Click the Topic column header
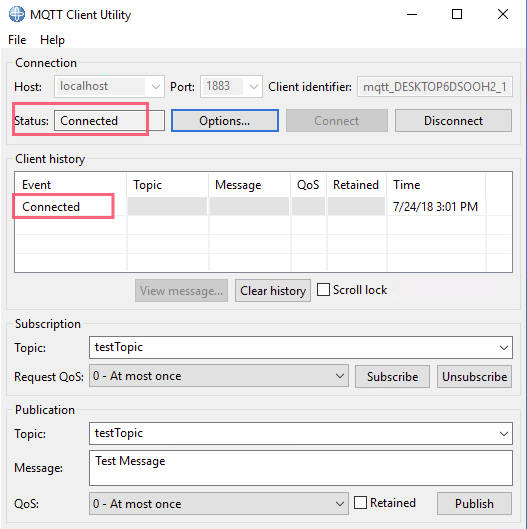 [x=168, y=185]
